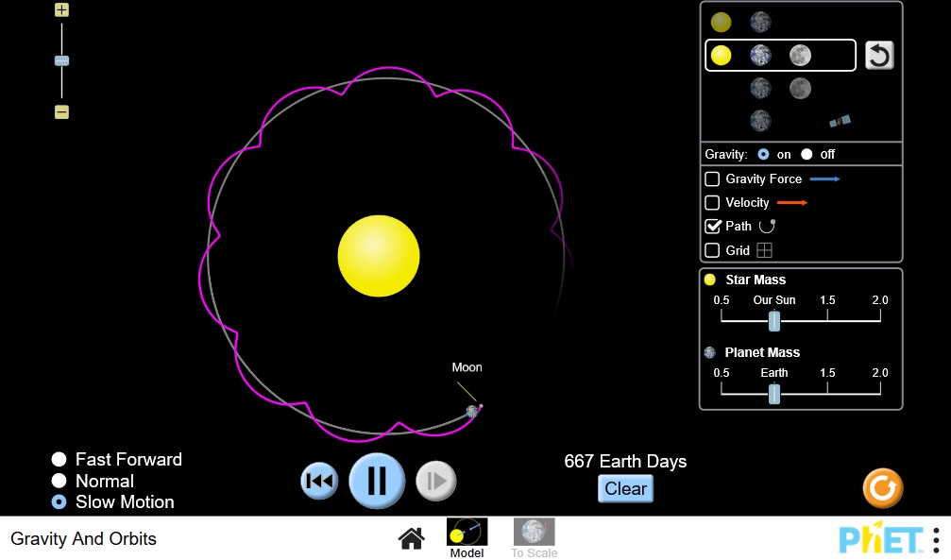This screenshot has height=560, width=951.
Task: Select the Planet and Satellite scene
Action: coord(780,121)
